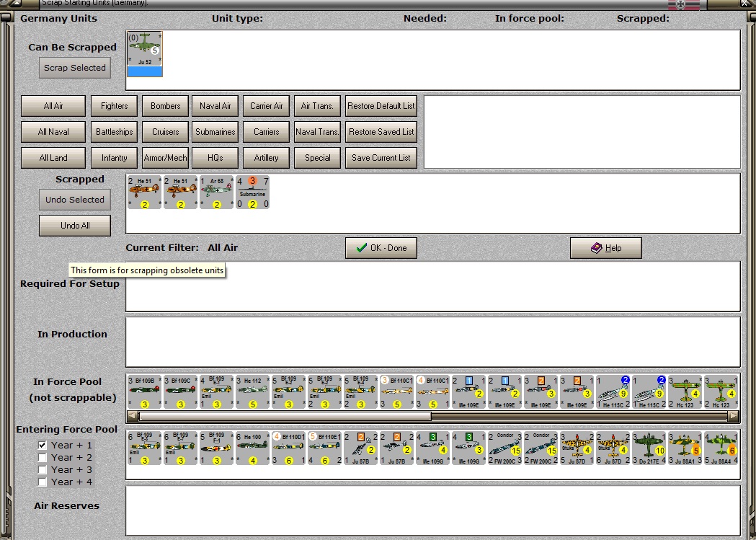The height and width of the screenshot is (540, 756).
Task: Click the Do 217E bomber unit
Action: [x=649, y=448]
